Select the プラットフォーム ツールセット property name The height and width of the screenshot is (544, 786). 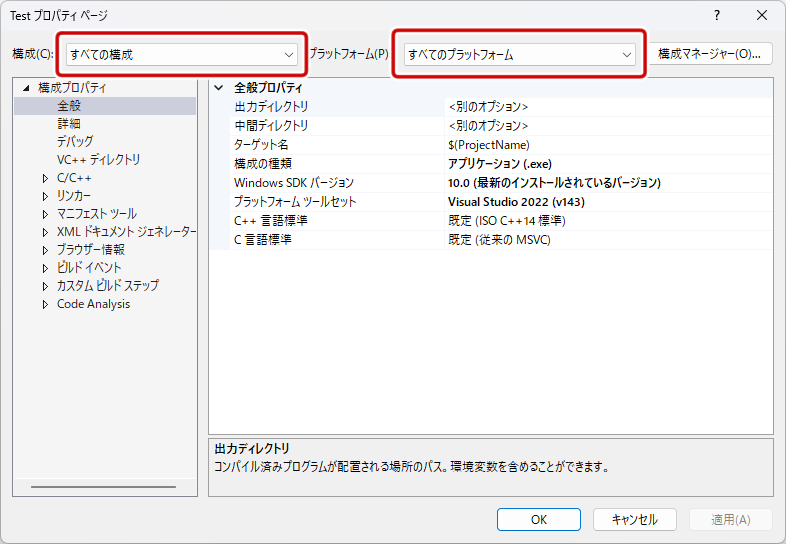pos(295,202)
